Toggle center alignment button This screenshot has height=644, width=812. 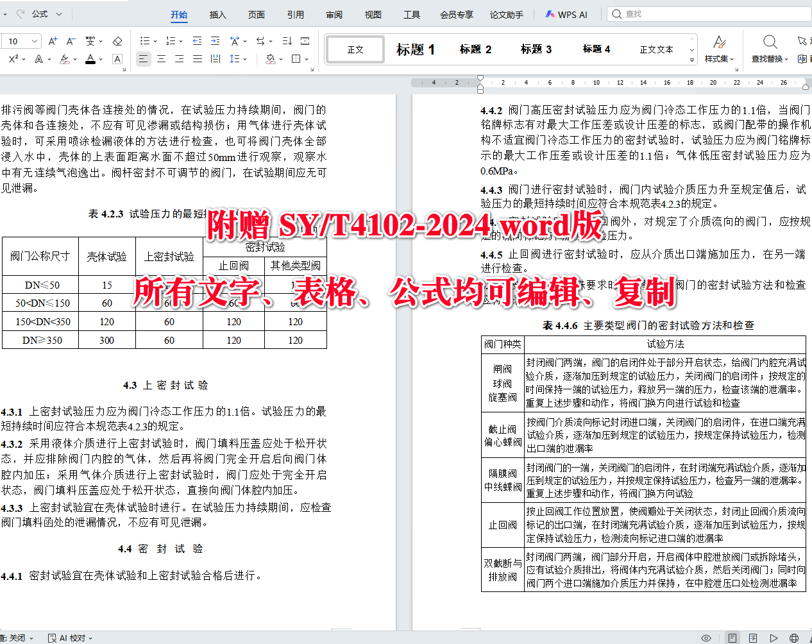pyautogui.click(x=161, y=59)
